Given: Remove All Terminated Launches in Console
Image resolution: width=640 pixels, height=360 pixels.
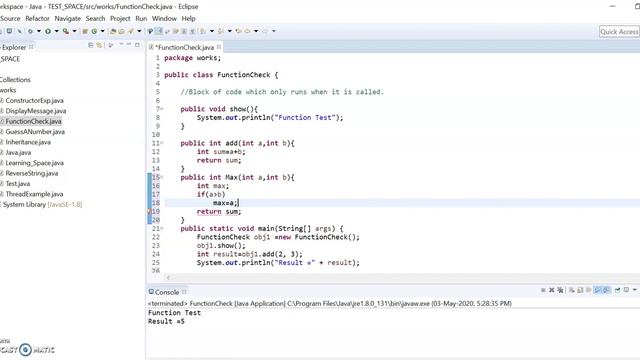Looking at the screenshot, I should (560, 290).
